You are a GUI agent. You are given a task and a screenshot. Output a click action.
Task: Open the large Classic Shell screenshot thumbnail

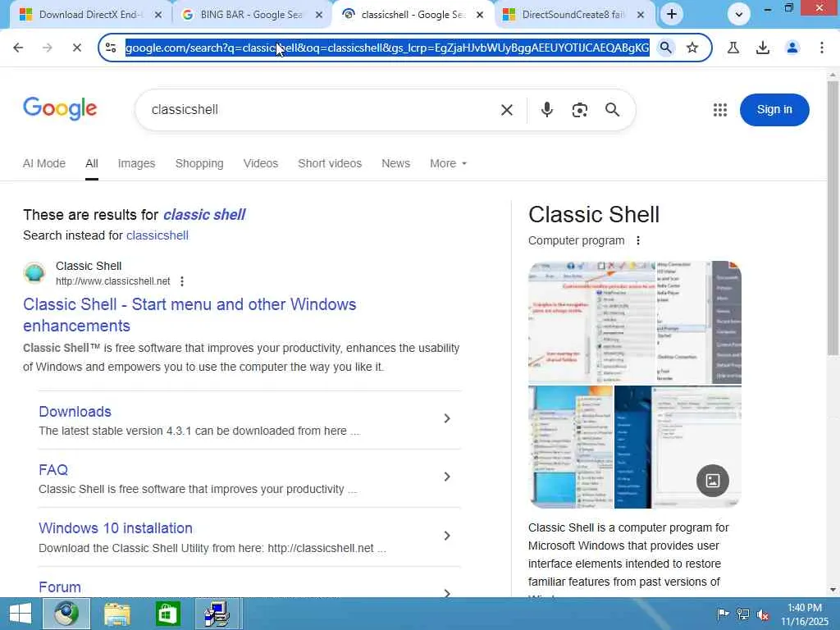point(635,322)
